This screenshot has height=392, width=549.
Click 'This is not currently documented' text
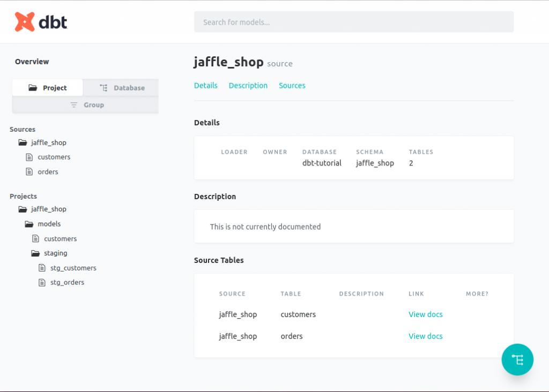(x=265, y=227)
